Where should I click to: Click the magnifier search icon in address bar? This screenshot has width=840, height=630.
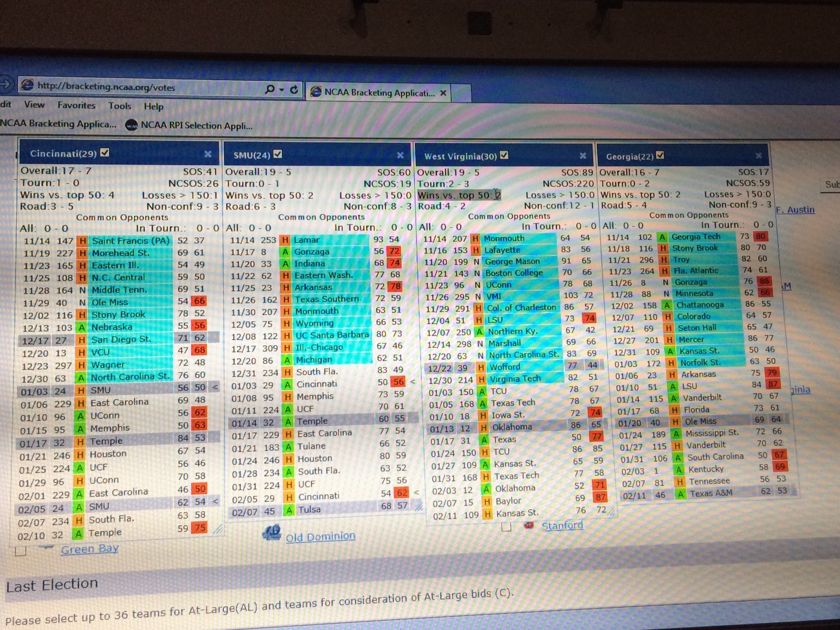point(270,89)
